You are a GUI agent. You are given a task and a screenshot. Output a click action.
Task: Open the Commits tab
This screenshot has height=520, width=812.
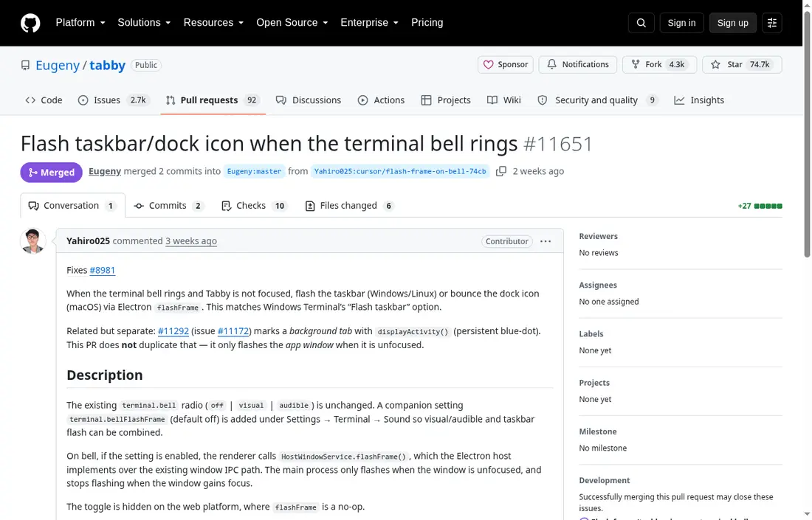(x=168, y=206)
